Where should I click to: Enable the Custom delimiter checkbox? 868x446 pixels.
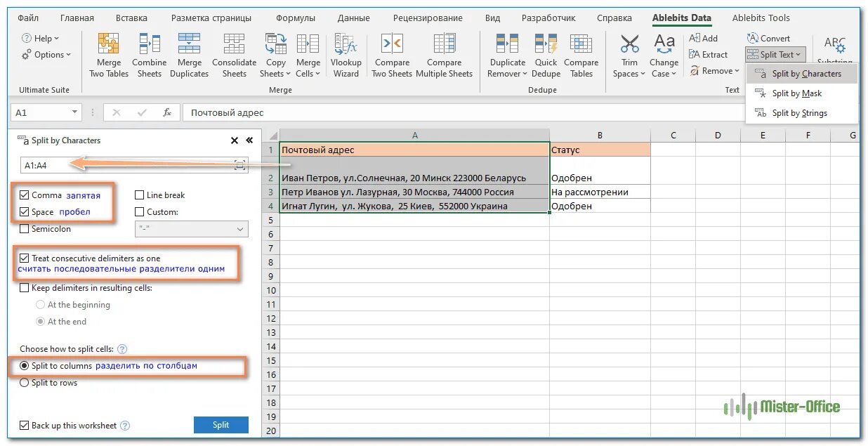pyautogui.click(x=140, y=212)
